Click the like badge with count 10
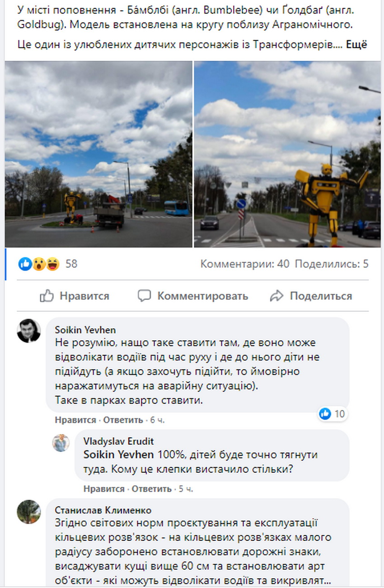 [x=332, y=414]
